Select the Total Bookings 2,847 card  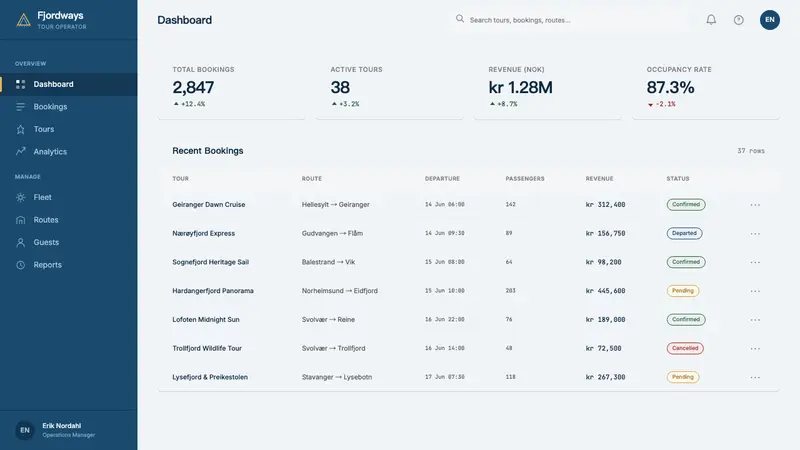point(232,87)
